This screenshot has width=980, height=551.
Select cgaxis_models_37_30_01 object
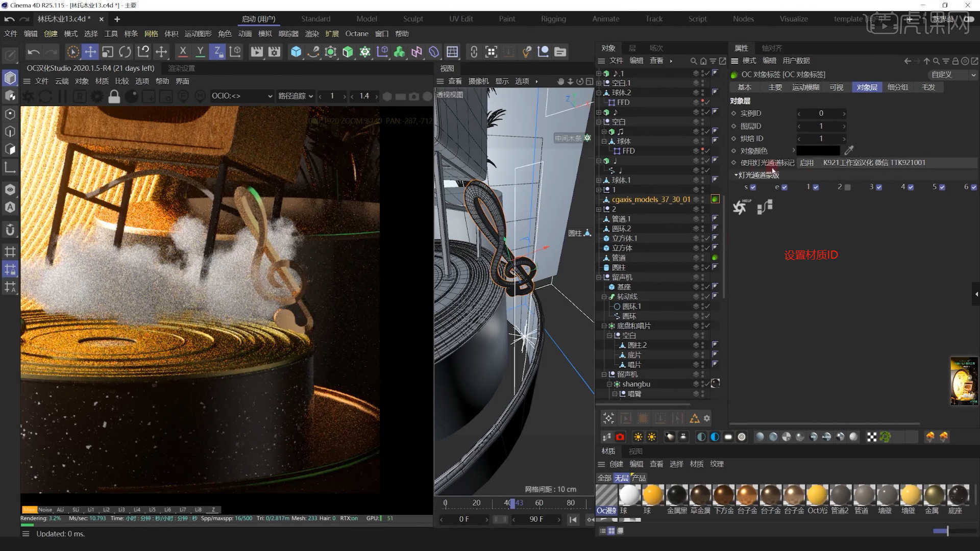[651, 199]
